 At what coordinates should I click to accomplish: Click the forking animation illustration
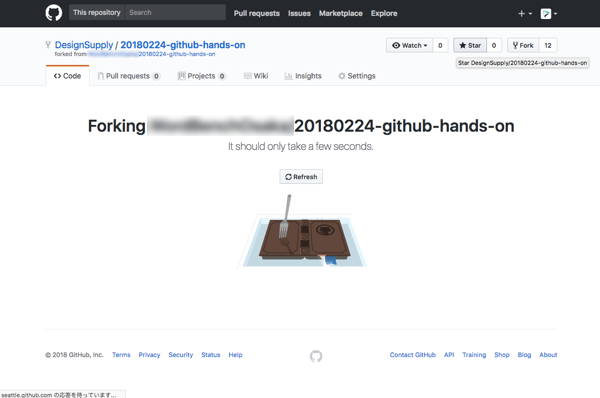tap(302, 231)
